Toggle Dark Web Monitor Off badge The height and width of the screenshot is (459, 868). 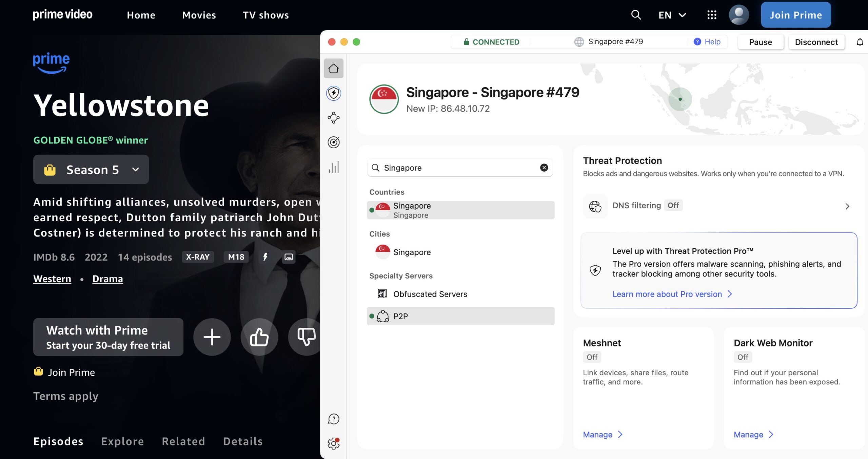pos(743,357)
